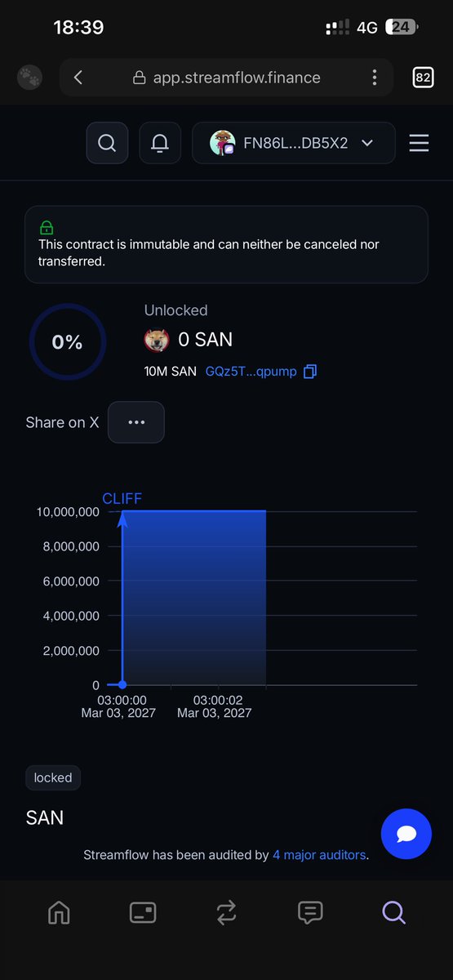453x980 pixels.
Task: Tap the swap arrows icon in bottom bar
Action: [x=227, y=912]
